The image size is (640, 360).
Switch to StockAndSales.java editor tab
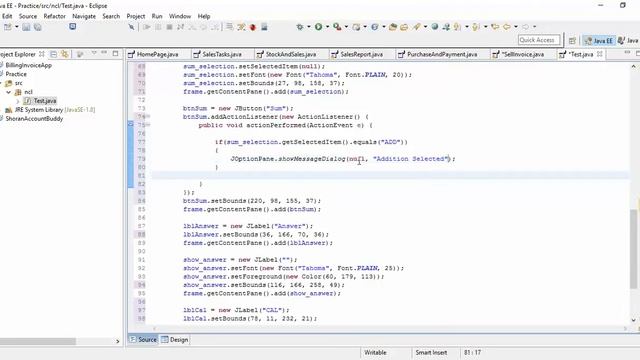[291, 54]
